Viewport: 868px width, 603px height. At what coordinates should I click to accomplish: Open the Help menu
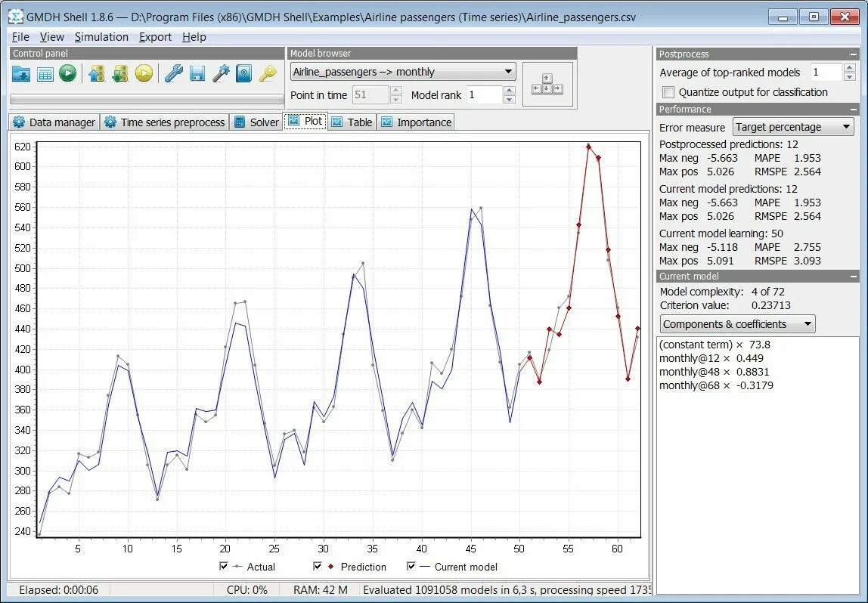tap(194, 37)
